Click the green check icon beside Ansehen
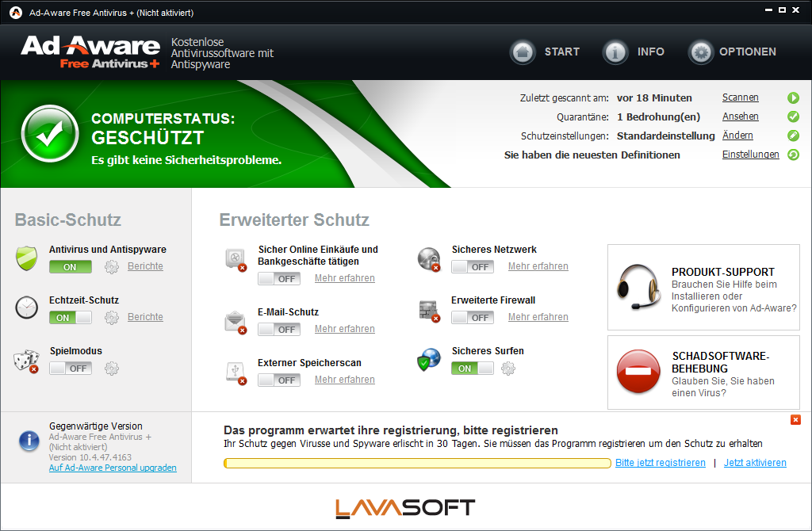 pos(793,117)
